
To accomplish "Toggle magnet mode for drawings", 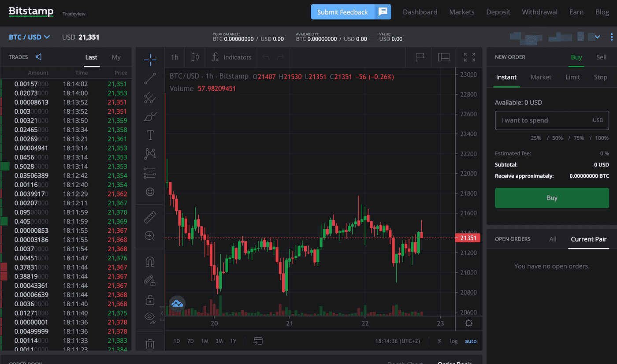I will pos(150,262).
